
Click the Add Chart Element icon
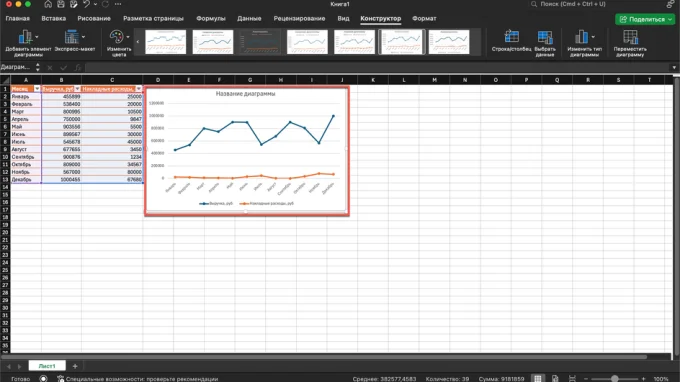(25, 37)
